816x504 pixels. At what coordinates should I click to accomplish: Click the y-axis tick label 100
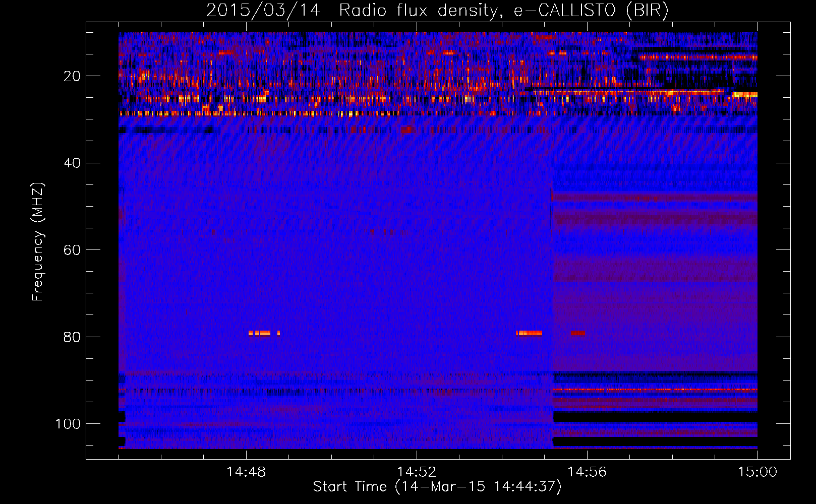(x=68, y=424)
